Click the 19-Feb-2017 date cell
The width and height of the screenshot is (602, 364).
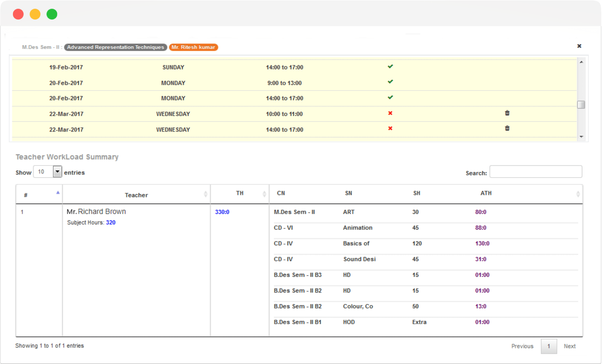pyautogui.click(x=66, y=68)
